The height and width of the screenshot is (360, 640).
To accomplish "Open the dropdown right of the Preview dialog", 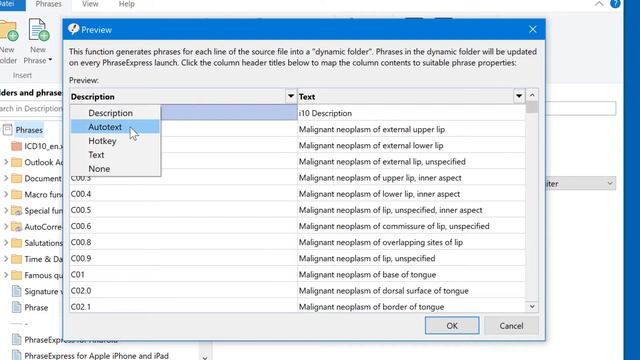I will (x=609, y=184).
